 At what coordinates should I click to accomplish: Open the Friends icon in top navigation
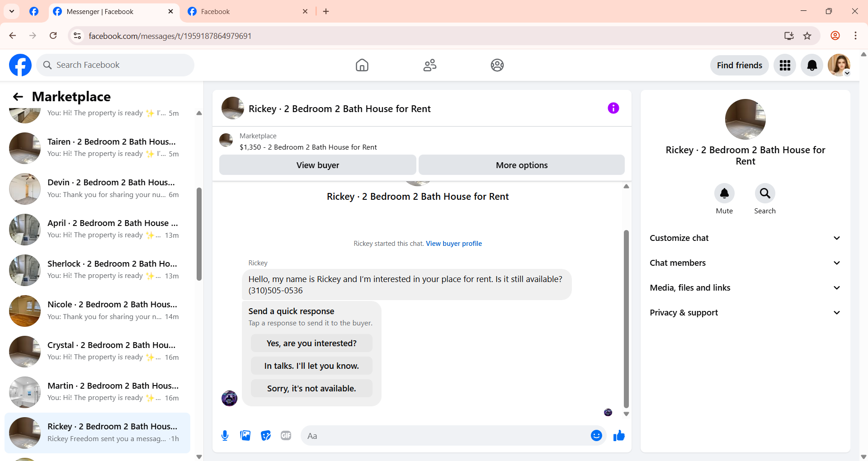coord(430,65)
